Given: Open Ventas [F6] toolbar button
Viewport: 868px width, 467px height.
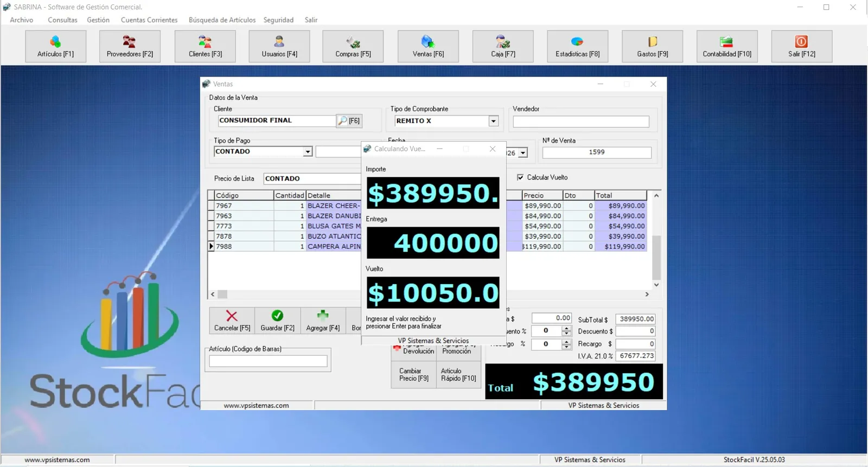Looking at the screenshot, I should (428, 46).
